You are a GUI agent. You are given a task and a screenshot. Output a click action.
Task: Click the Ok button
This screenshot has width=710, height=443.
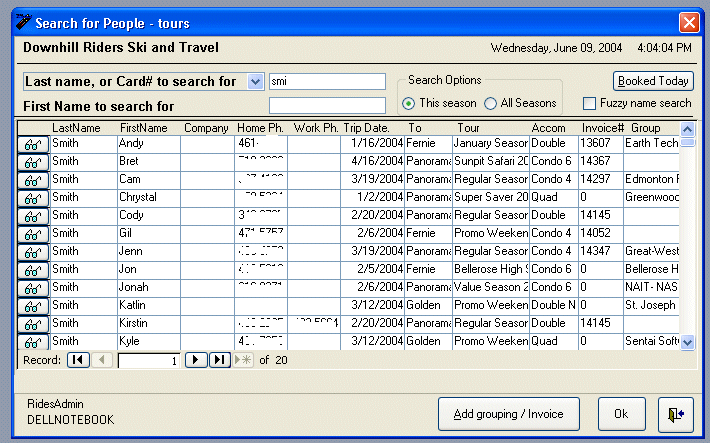pos(621,414)
